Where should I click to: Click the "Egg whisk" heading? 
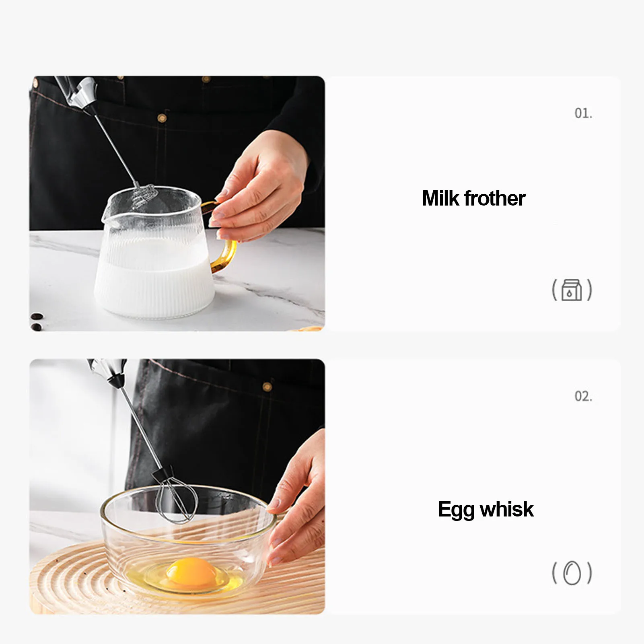486,510
